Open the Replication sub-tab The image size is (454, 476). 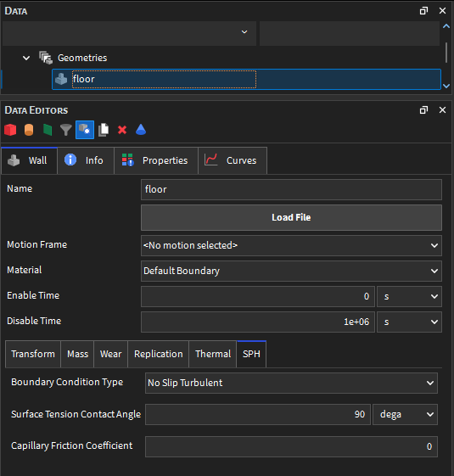pos(159,354)
